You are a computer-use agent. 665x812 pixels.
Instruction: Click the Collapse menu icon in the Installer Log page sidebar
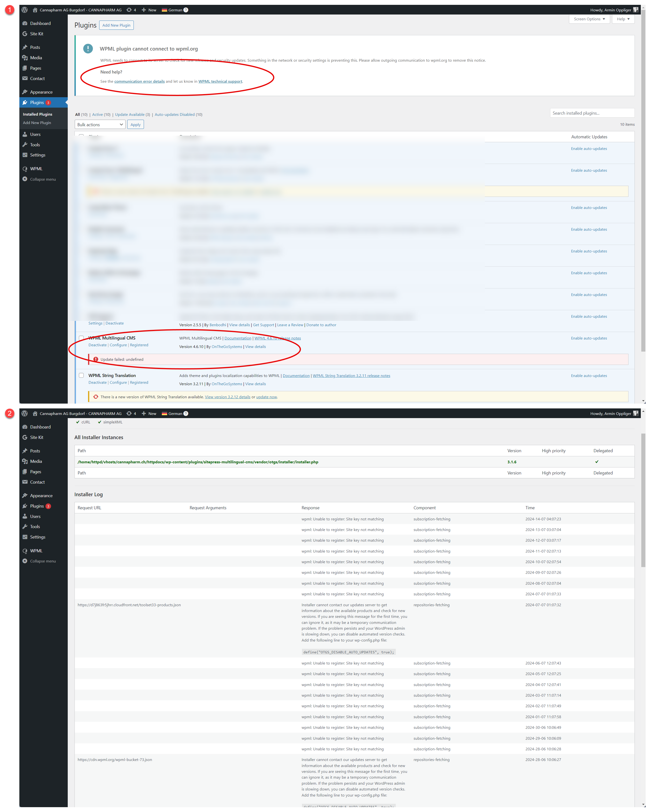(25, 561)
